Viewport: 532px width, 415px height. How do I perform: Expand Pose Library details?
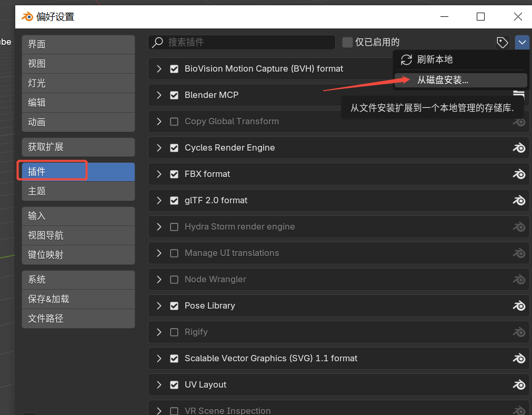pyautogui.click(x=159, y=305)
